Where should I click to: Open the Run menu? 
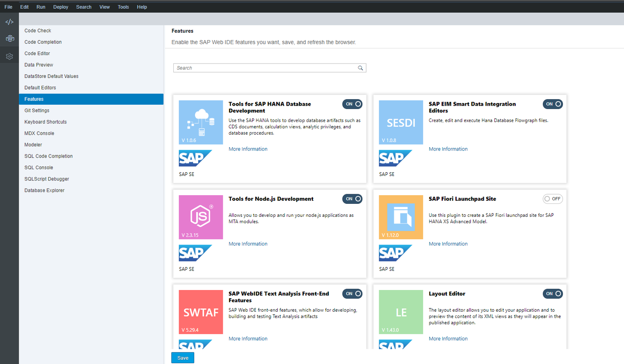[x=41, y=7]
